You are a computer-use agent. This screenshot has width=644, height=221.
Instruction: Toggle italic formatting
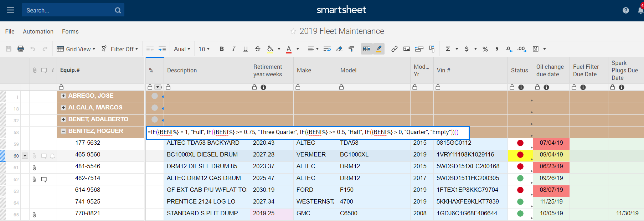click(x=233, y=49)
